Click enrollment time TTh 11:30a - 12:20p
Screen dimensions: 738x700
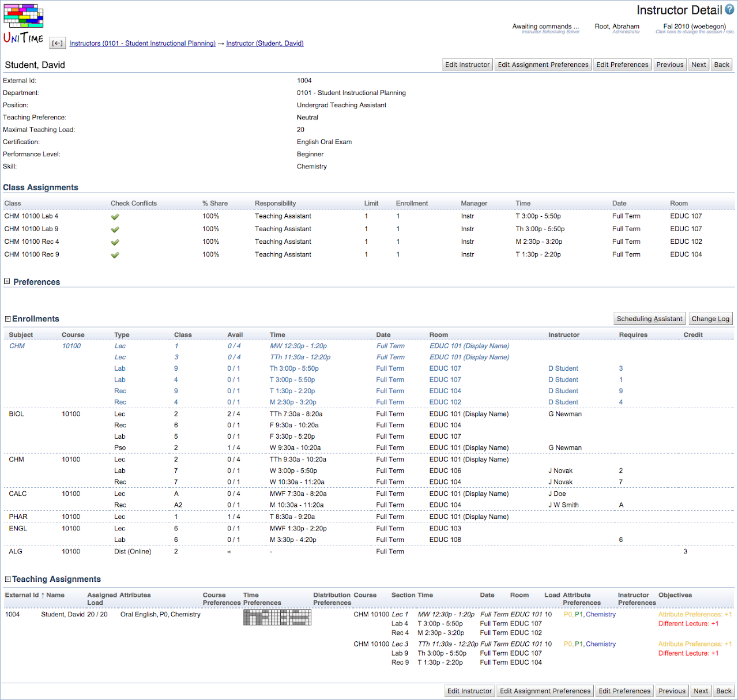click(x=300, y=357)
